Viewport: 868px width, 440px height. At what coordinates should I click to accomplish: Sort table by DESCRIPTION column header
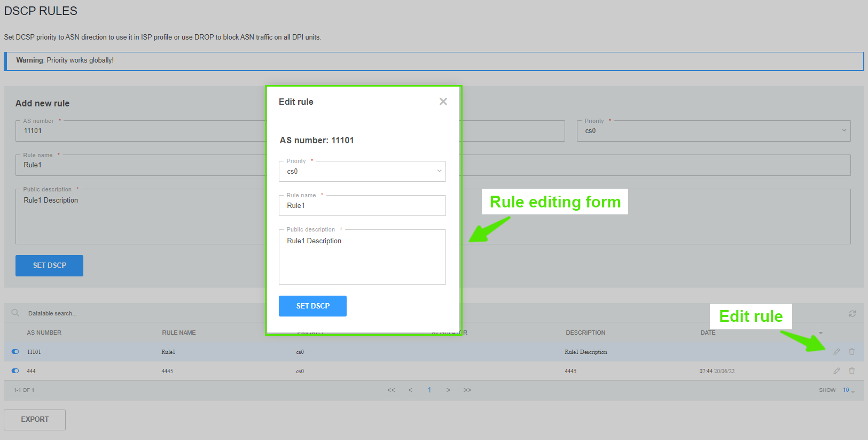585,333
